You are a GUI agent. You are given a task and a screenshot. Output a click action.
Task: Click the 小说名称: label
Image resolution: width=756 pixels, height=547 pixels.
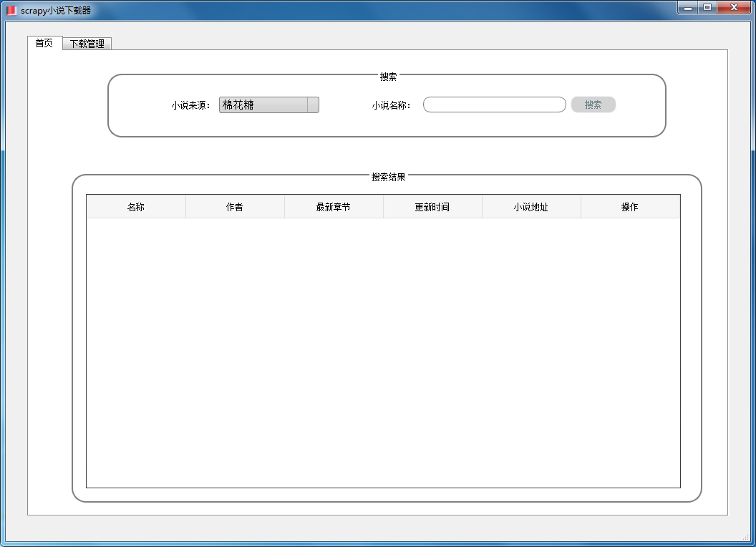pos(391,105)
